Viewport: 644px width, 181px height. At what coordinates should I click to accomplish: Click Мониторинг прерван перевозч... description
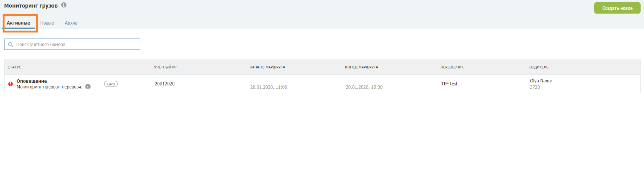click(51, 87)
